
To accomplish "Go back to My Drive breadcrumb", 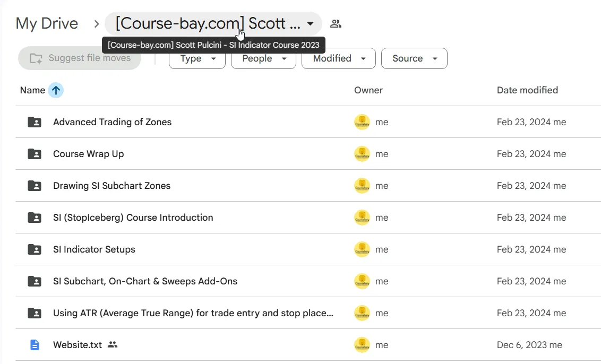I will (x=47, y=23).
